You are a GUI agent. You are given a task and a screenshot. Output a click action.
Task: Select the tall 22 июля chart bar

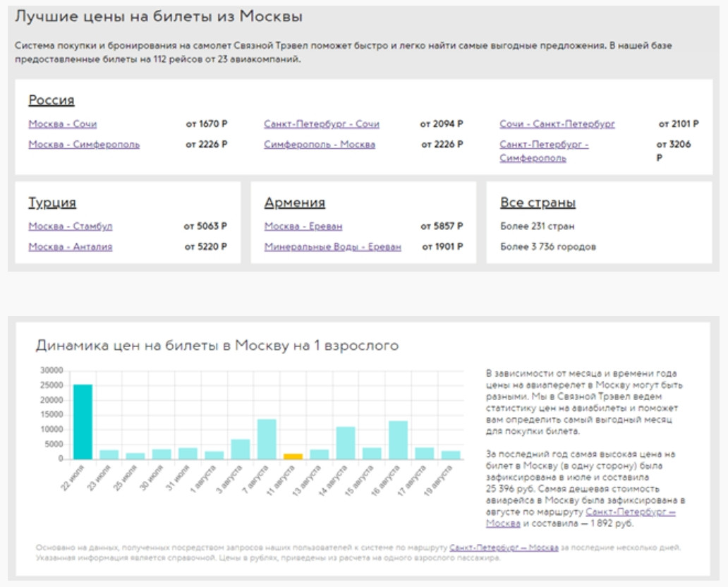point(83,422)
